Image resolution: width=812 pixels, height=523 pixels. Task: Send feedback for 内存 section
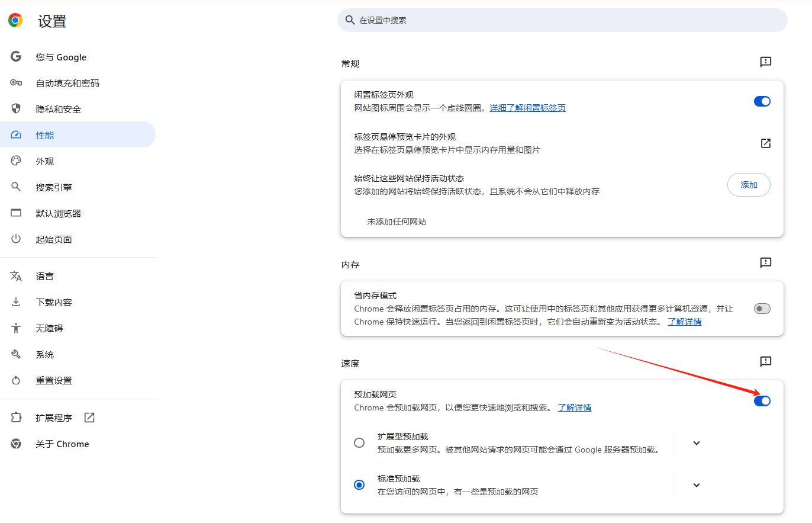point(766,262)
